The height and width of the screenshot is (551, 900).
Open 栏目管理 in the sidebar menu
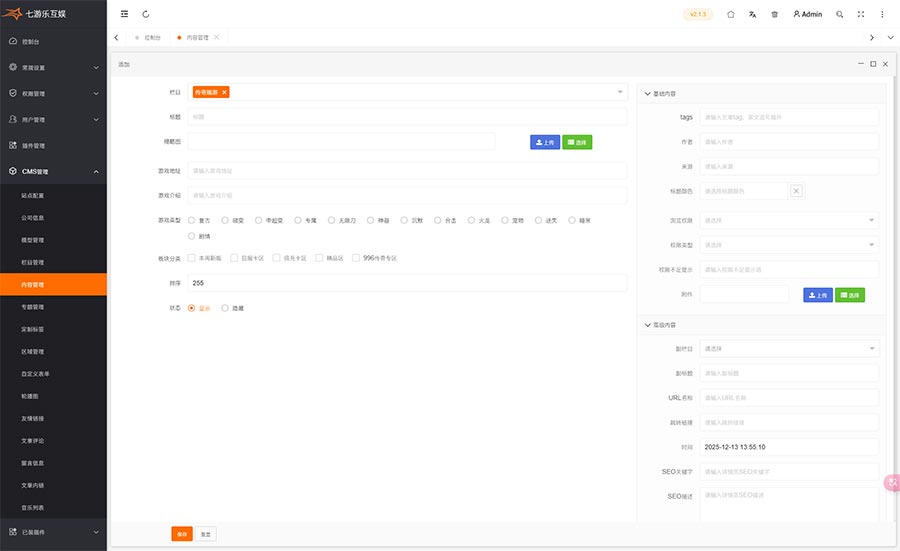[x=32, y=262]
